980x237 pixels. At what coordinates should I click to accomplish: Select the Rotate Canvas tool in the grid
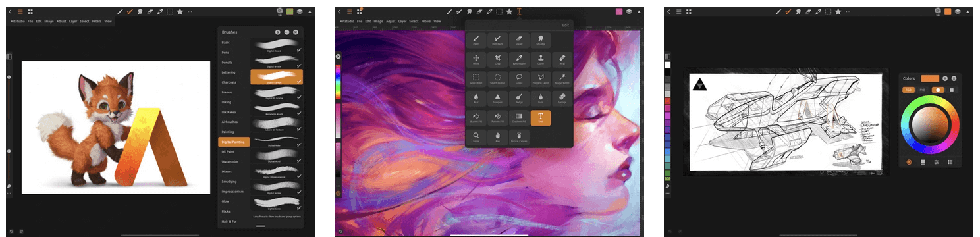click(x=518, y=137)
